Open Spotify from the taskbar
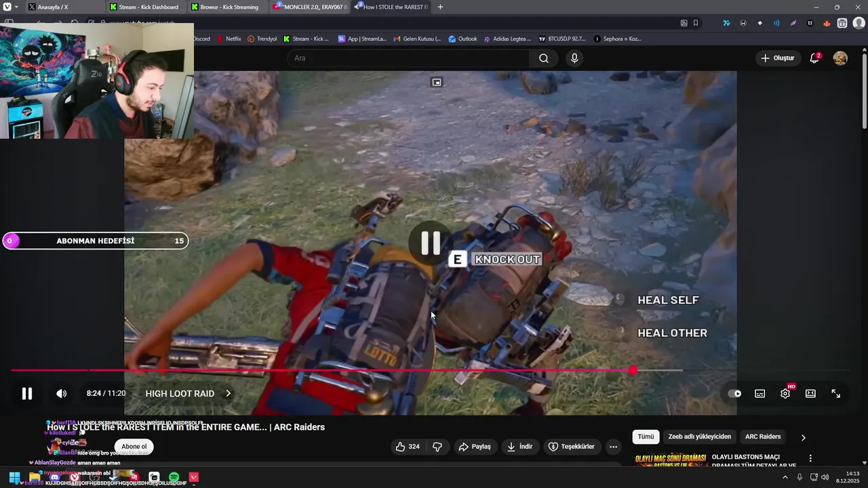 (x=174, y=477)
